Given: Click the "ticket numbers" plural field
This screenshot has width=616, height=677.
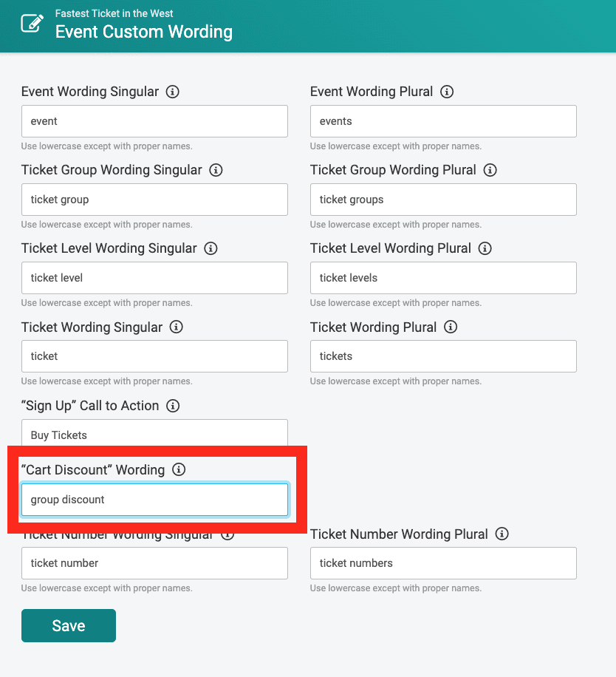Looking at the screenshot, I should (x=443, y=563).
